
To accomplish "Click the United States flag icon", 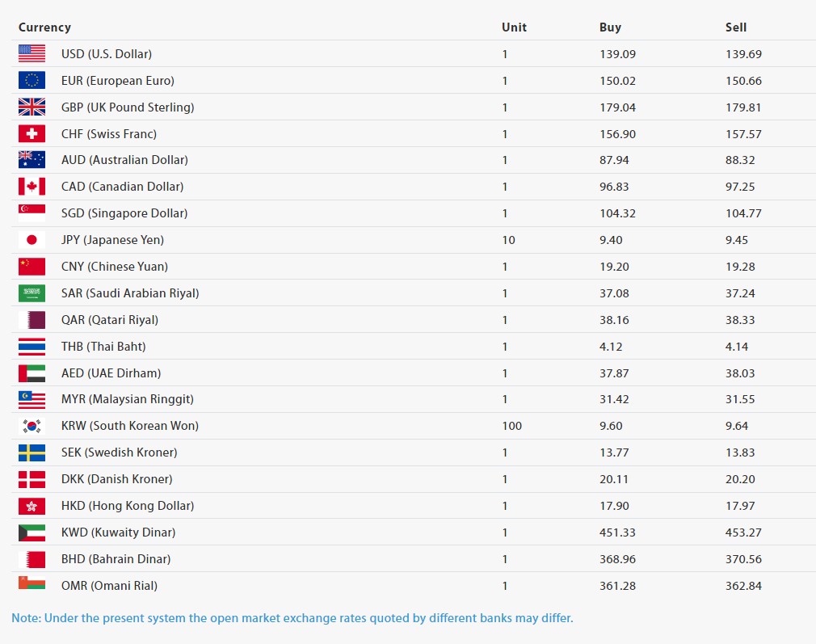I will tap(32, 54).
